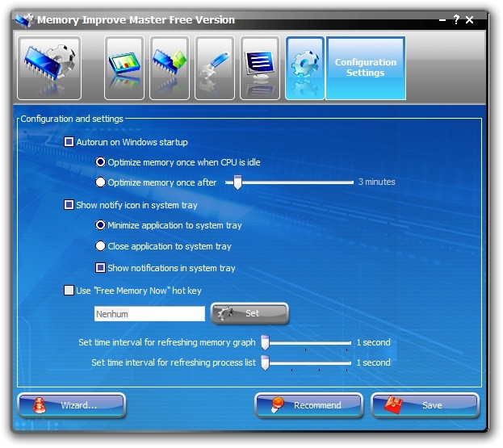This screenshot has width=503, height=448.
Task: Click the help question mark icon
Action: pos(456,19)
